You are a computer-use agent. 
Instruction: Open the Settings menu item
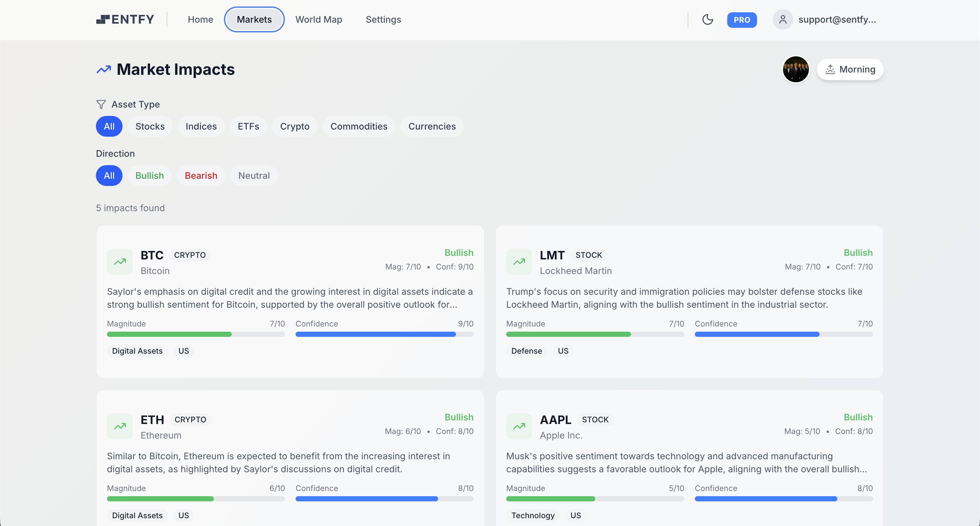383,19
